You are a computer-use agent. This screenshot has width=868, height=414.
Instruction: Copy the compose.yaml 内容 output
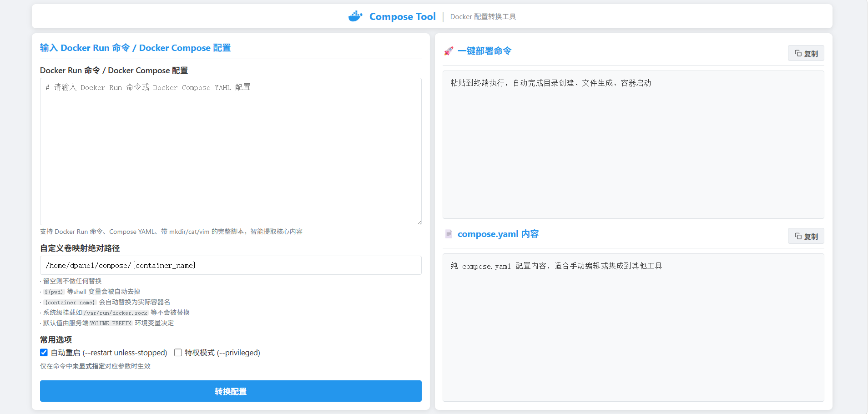806,236
